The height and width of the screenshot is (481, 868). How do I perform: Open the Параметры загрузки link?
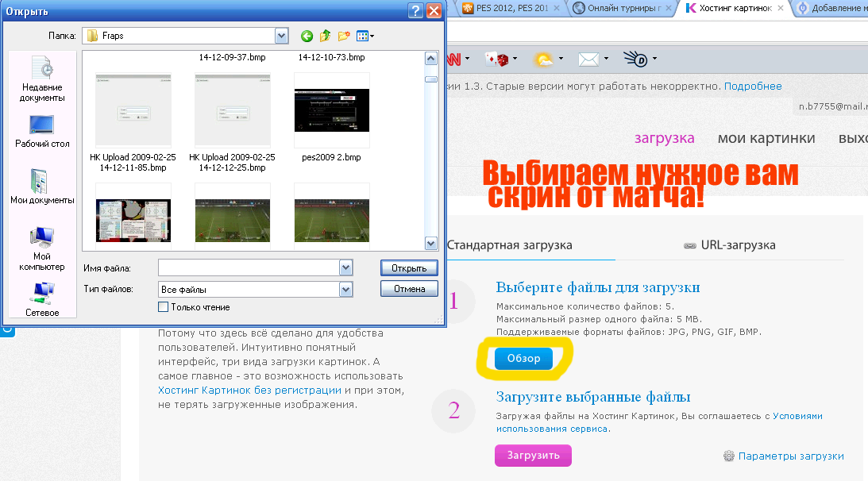[791, 456]
